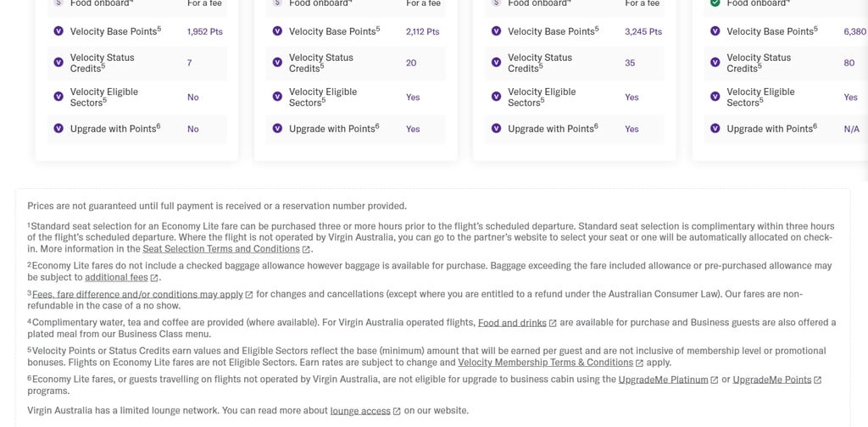The height and width of the screenshot is (427, 868).
Task: Click Velocity icon beside Upgrade with Points N/A
Action: [715, 128]
